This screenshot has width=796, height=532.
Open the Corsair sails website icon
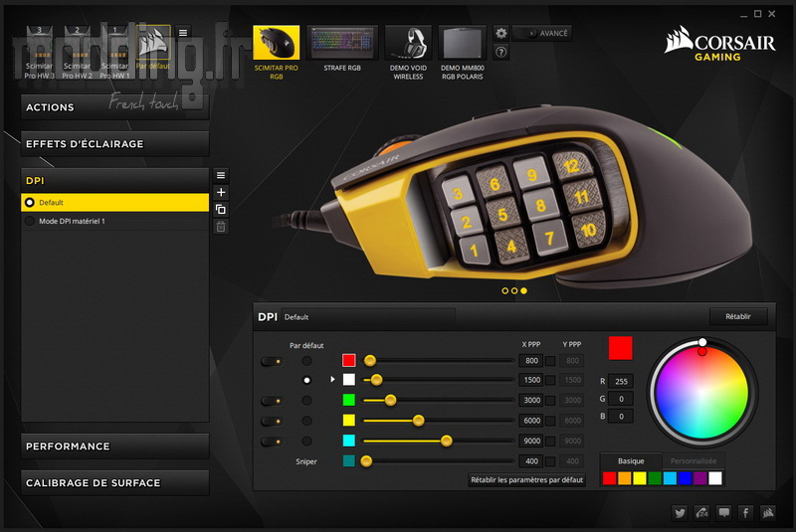(x=767, y=513)
